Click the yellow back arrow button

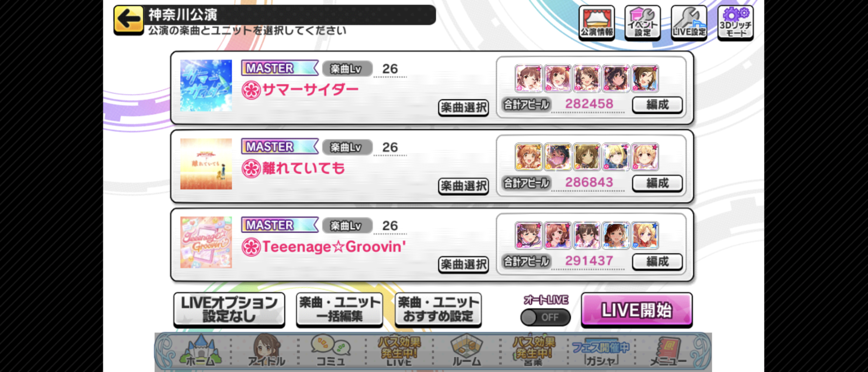129,20
